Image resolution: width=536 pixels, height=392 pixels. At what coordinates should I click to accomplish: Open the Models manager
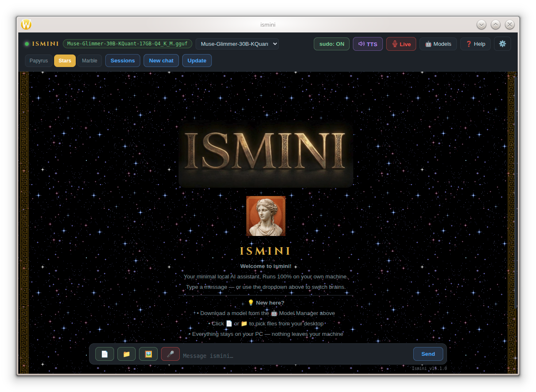tap(438, 44)
